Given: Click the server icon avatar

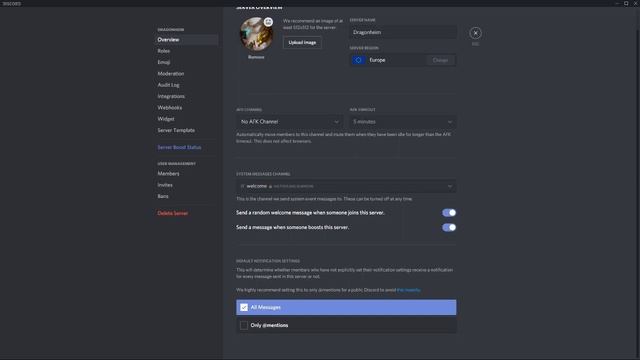Looking at the screenshot, I should [x=256, y=34].
